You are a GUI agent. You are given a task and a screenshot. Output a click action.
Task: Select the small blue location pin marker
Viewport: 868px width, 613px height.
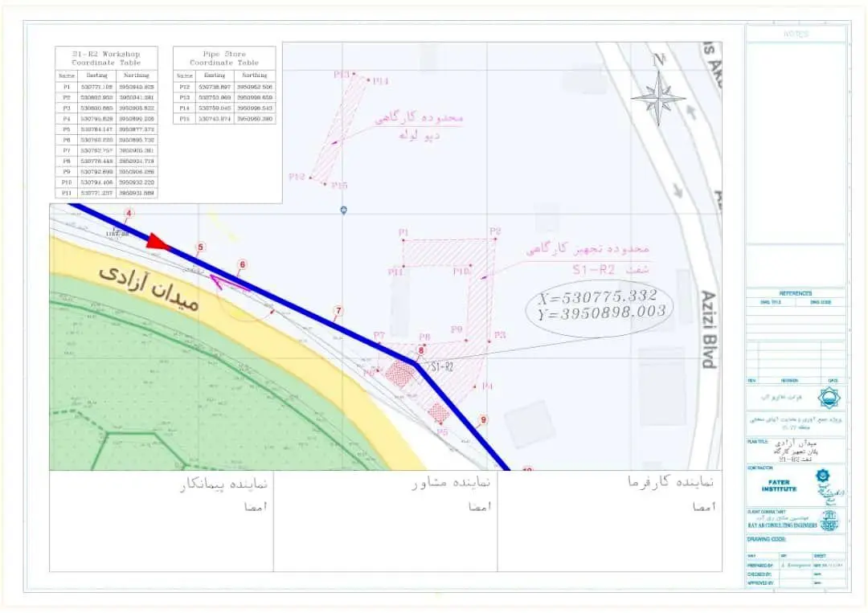tap(343, 210)
